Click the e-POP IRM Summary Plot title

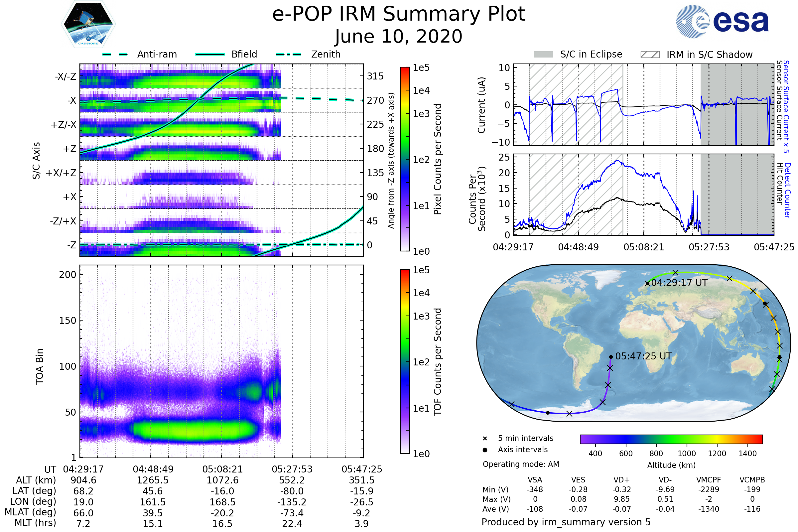[399, 14]
